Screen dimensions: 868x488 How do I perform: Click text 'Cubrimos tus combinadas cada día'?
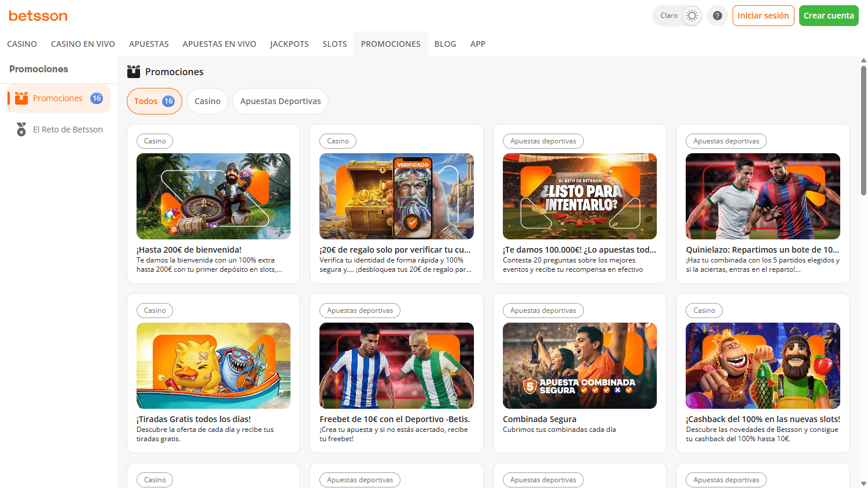pos(559,430)
